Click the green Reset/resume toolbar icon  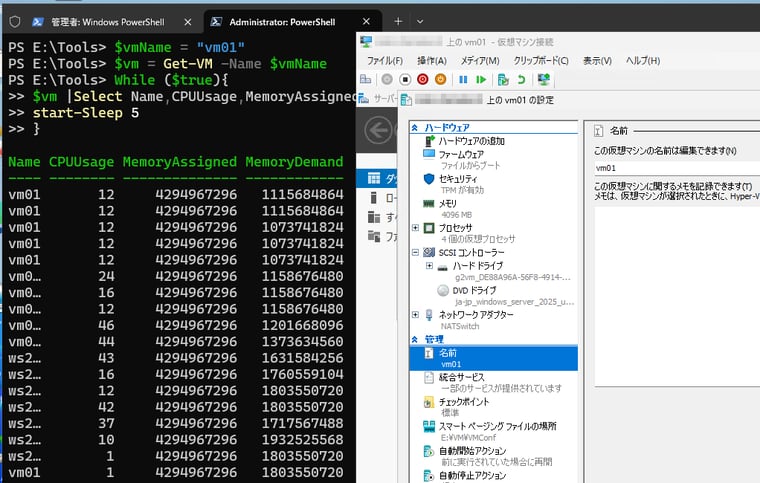481,79
